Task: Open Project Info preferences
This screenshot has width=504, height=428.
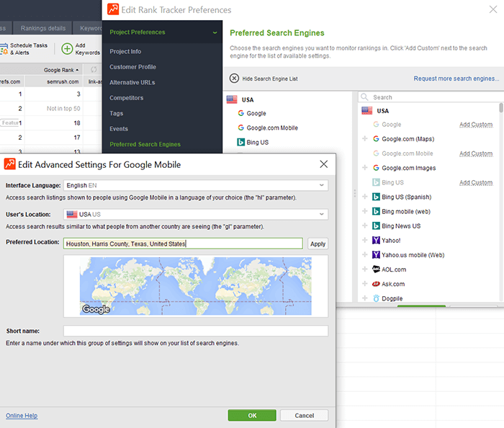Action: coord(125,51)
